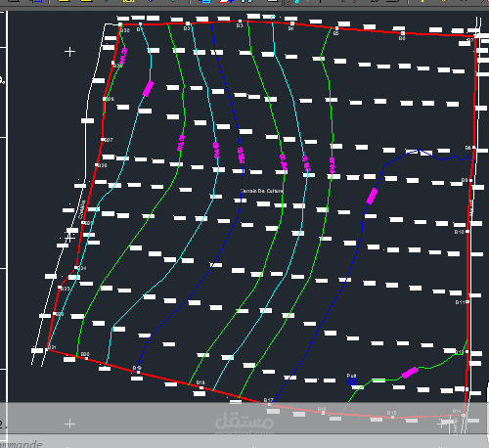Viewport: 489px width, 448px height.
Task: Click boundary point label B3
Action: tap(240, 25)
